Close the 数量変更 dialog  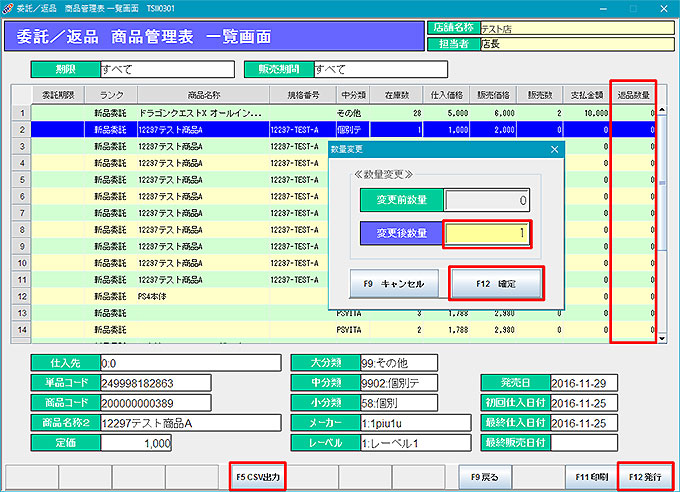click(x=554, y=149)
